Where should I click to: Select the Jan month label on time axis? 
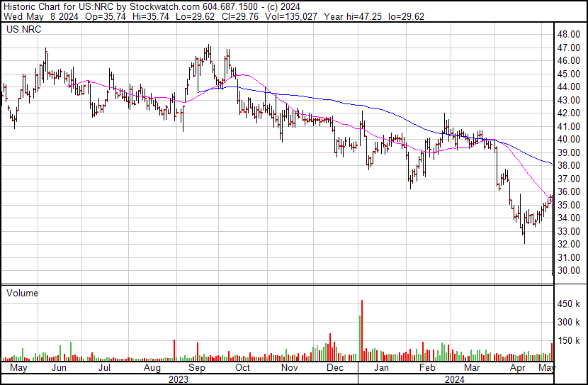[x=381, y=369]
